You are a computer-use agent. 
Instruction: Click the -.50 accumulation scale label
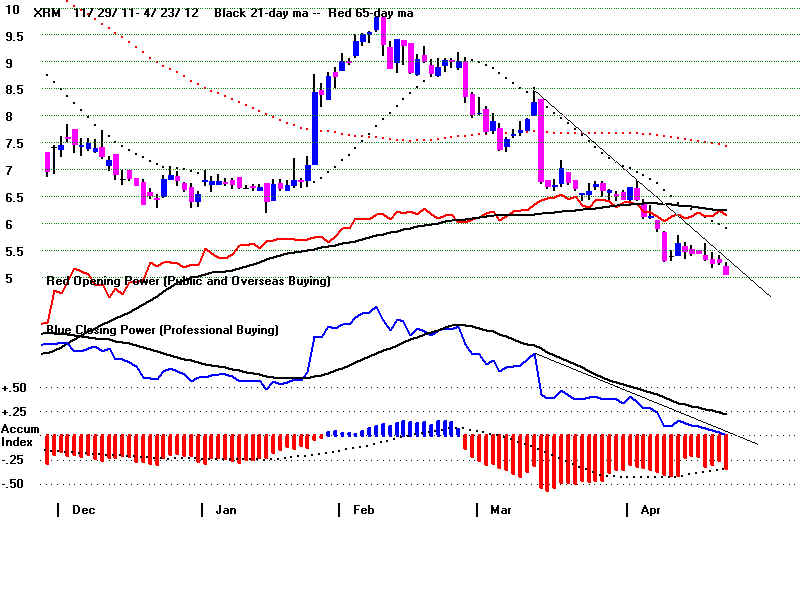(x=14, y=484)
